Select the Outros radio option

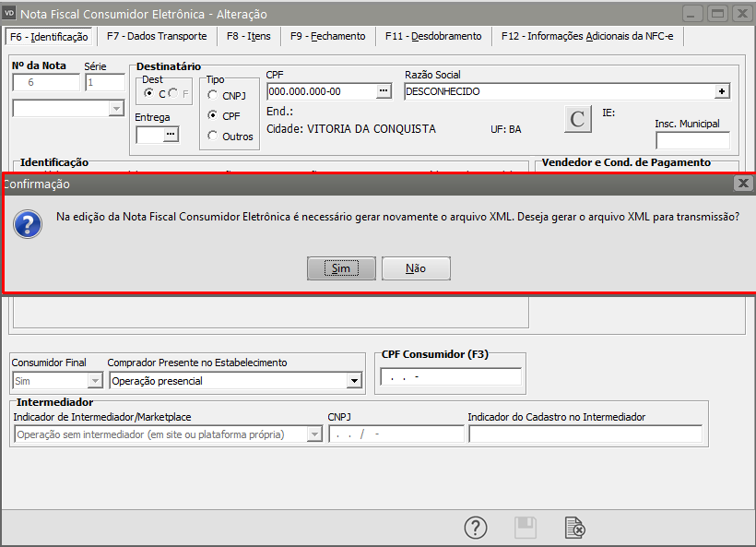[213, 137]
